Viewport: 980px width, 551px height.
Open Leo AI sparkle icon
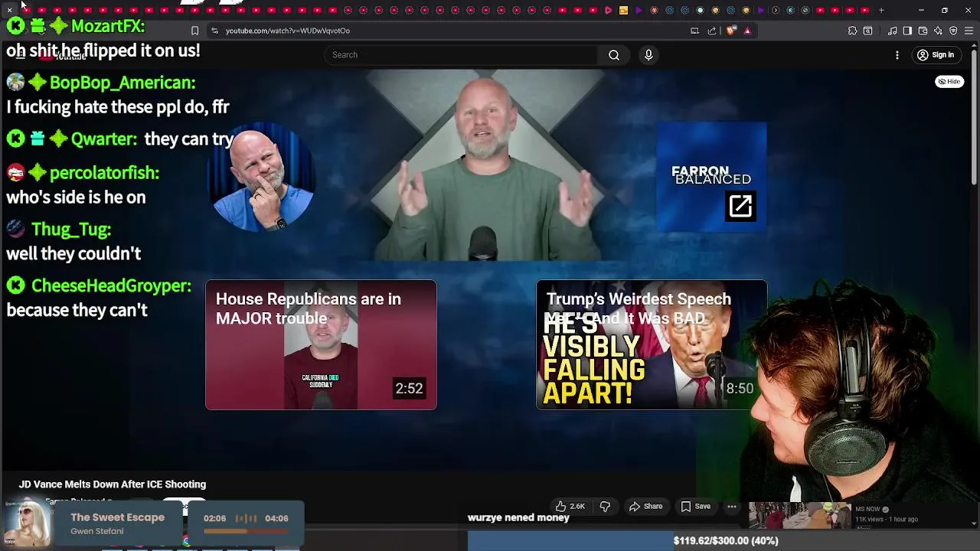pos(938,31)
